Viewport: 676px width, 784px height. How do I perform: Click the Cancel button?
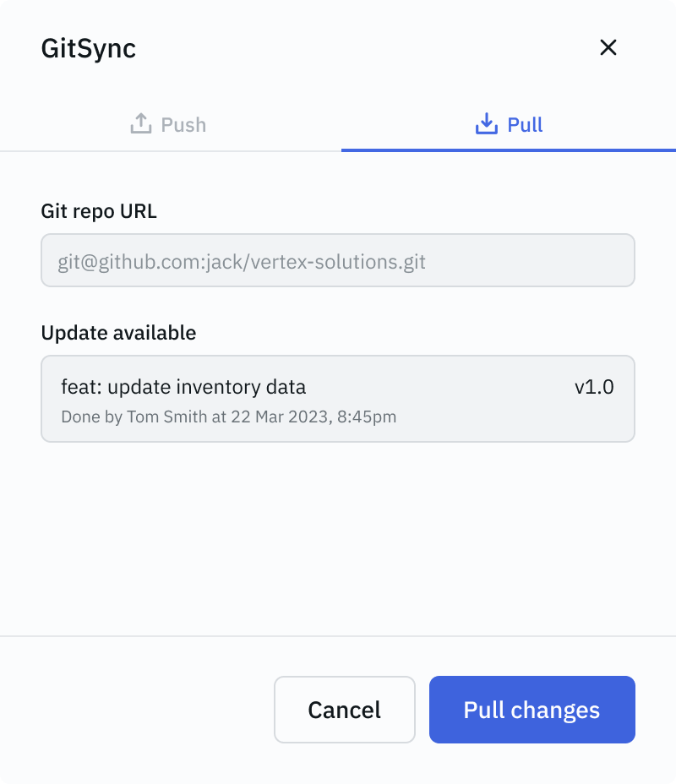[344, 710]
